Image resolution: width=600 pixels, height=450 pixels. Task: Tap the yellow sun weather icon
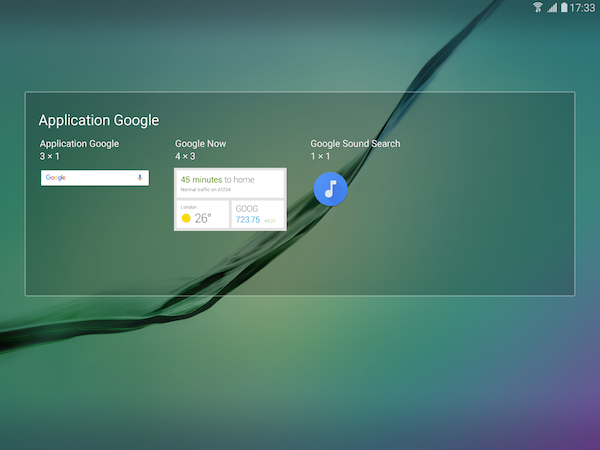tap(186, 218)
